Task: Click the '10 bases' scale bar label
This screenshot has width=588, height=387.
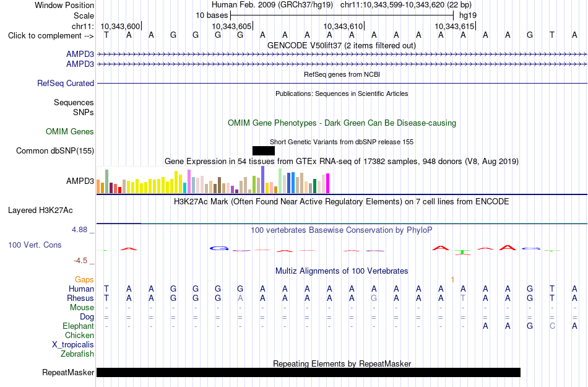Action: tap(212, 15)
